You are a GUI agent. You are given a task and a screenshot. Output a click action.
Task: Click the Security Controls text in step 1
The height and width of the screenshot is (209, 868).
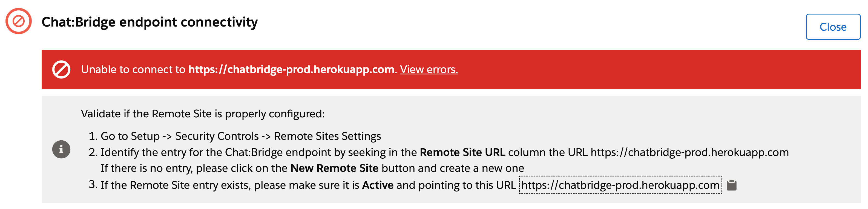click(x=217, y=136)
